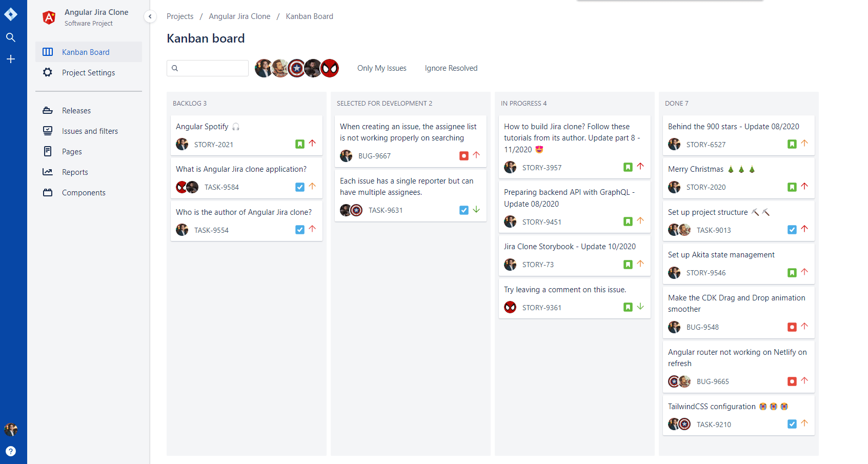Click the Jira diamond logo
This screenshot has height=464, width=868.
10,14
